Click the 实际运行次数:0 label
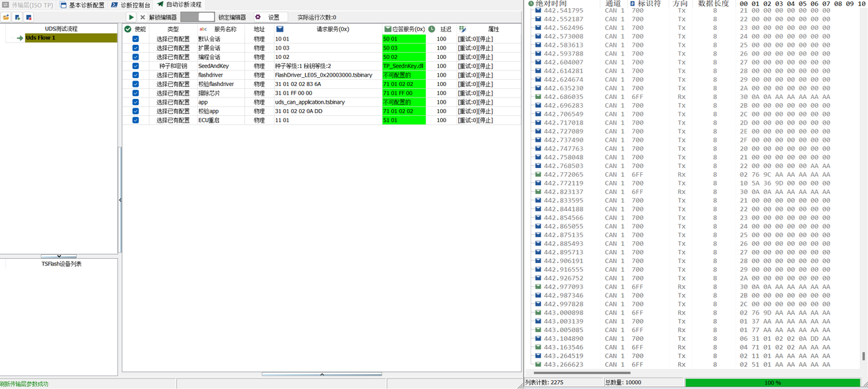 point(317,17)
